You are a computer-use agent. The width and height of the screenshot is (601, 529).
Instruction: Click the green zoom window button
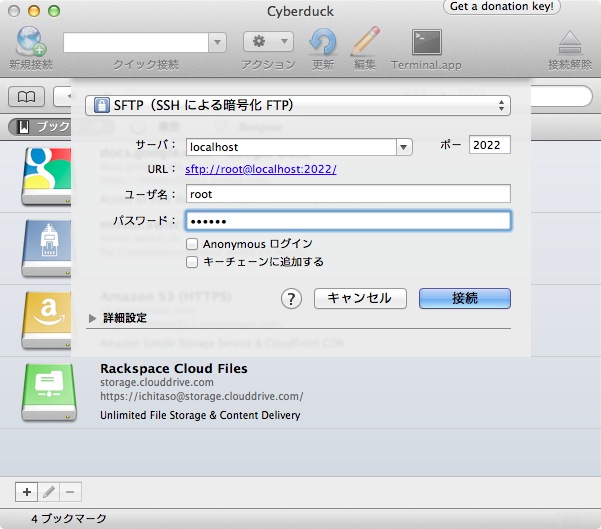[54, 11]
